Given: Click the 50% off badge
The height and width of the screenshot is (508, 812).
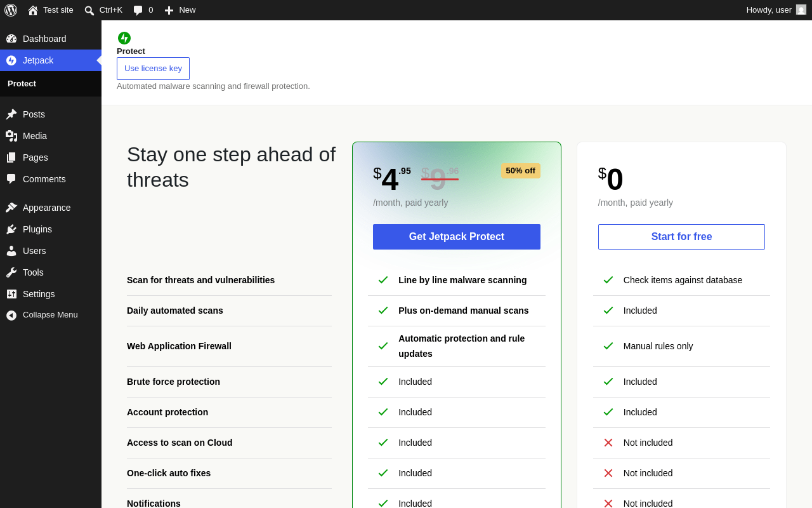Looking at the screenshot, I should (x=521, y=171).
